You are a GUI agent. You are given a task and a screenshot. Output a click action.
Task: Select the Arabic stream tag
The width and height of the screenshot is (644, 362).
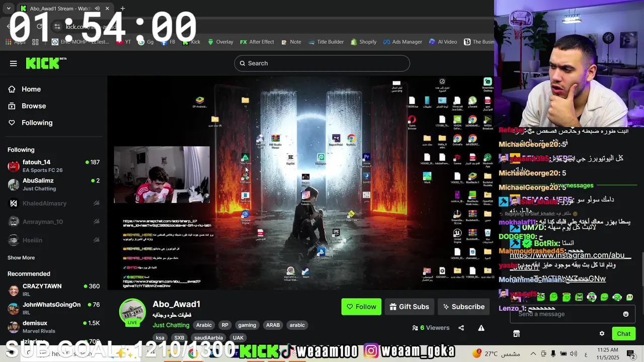point(204,325)
